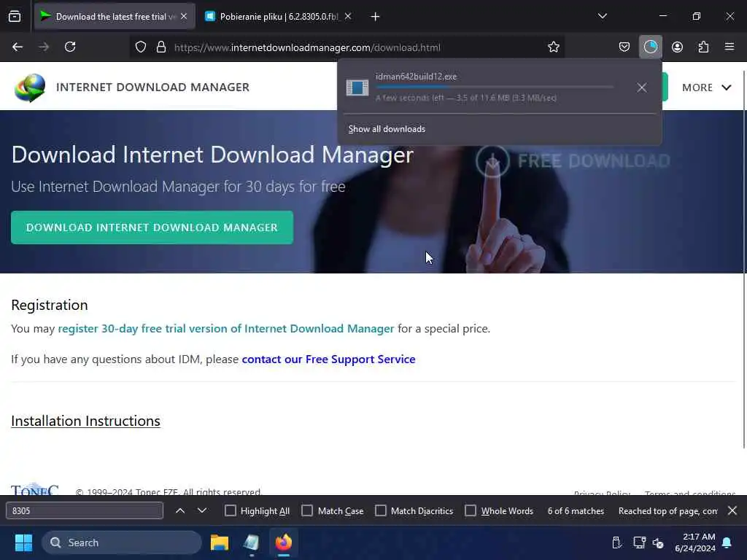Open the extensions puzzle icon
Image resolution: width=747 pixels, height=560 pixels.
coord(703,47)
